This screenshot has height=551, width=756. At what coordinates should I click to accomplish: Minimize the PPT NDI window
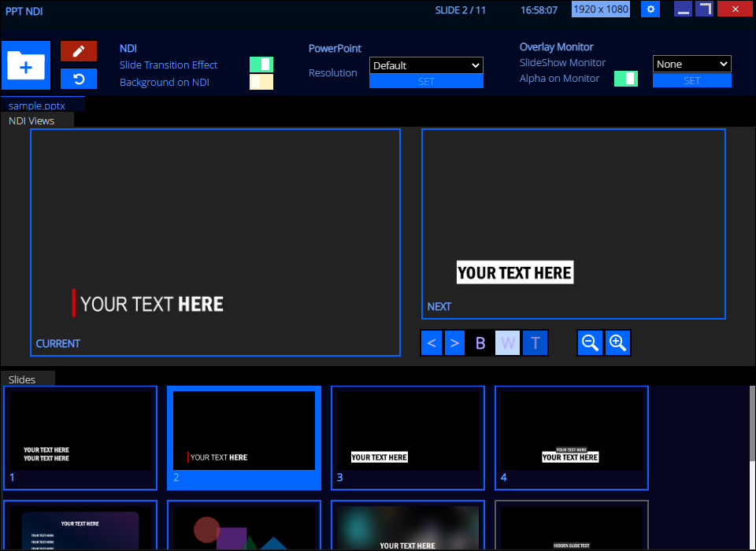(x=684, y=9)
